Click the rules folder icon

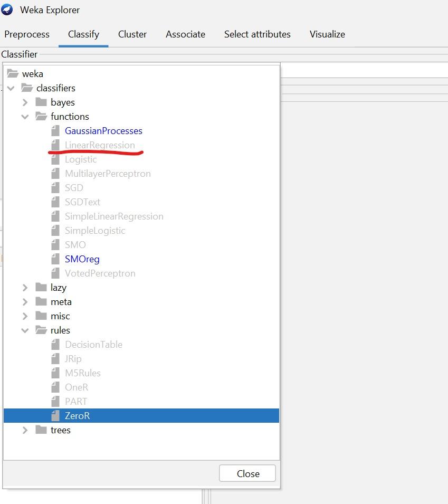click(x=41, y=330)
